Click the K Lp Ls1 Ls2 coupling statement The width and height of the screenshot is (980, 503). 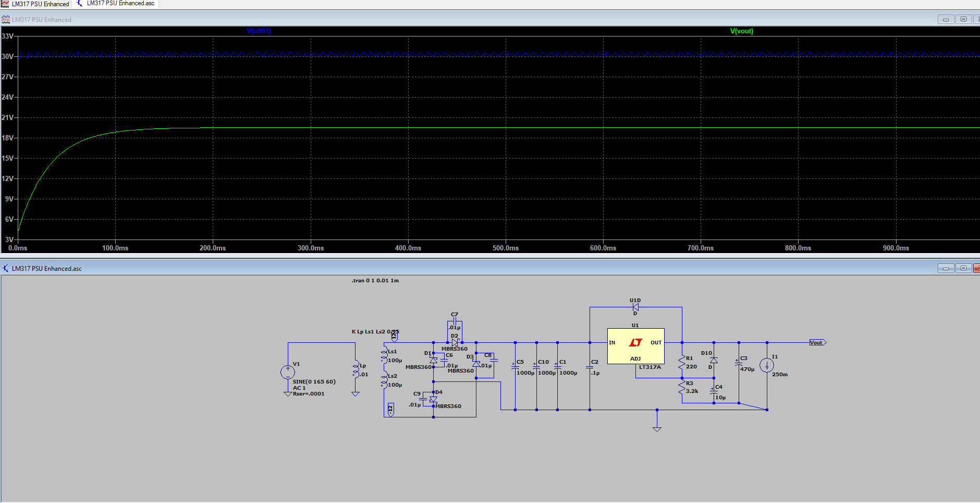[x=375, y=331]
